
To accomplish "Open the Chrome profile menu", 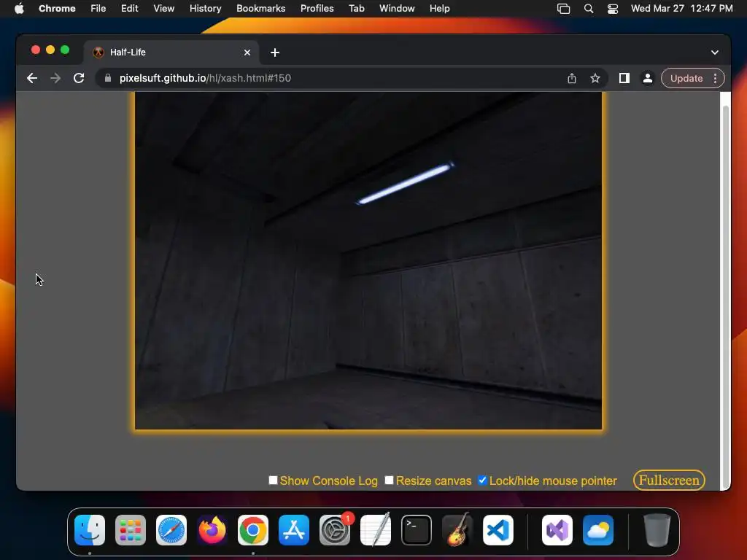I will 648,78.
